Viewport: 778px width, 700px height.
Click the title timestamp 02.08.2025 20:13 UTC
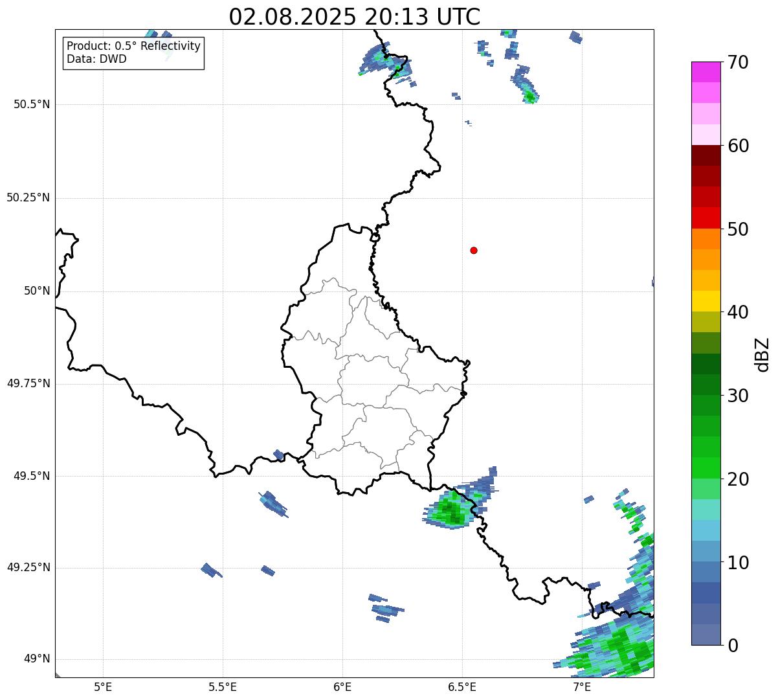click(x=355, y=17)
